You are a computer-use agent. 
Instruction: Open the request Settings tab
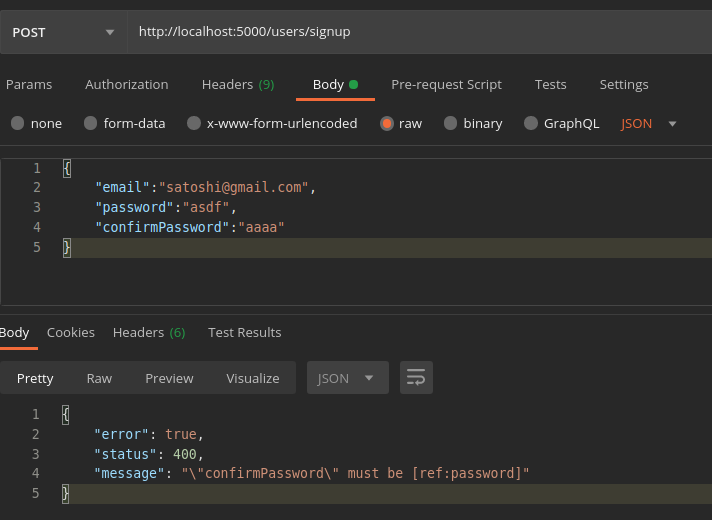(x=624, y=85)
